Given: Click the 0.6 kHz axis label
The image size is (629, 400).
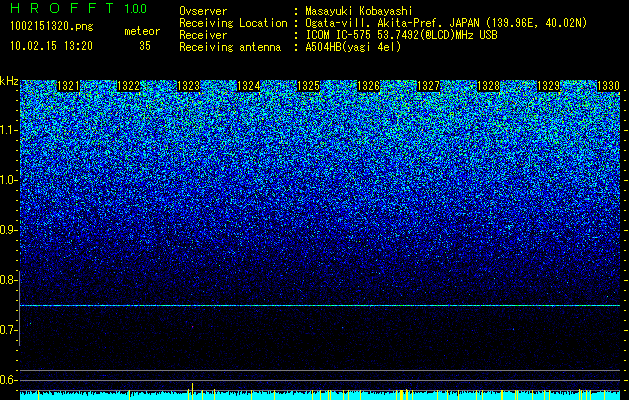Looking at the screenshot, I should 9,380.
